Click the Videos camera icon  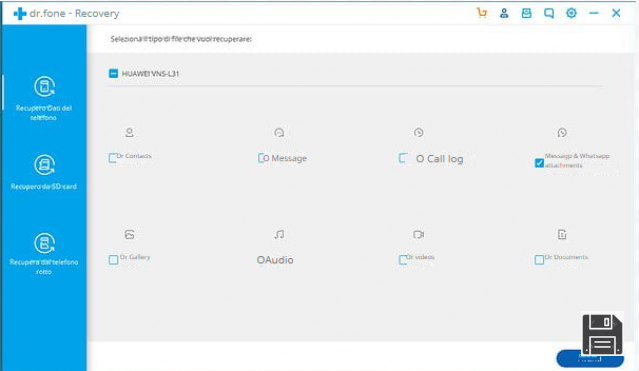click(x=419, y=234)
